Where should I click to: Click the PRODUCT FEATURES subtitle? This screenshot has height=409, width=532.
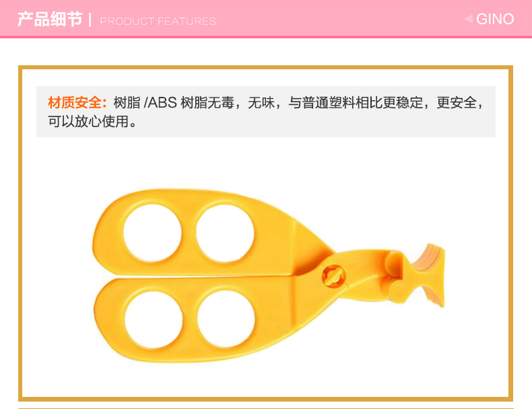158,21
